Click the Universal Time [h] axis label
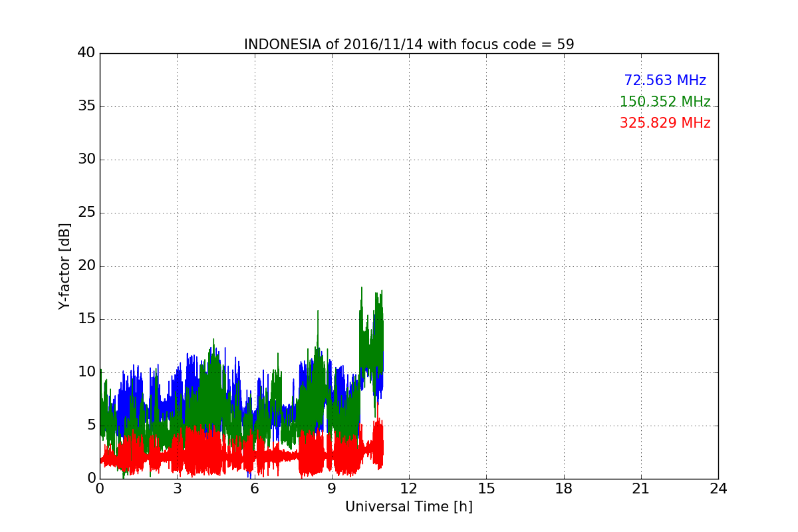This screenshot has height=532, width=798. 409,507
